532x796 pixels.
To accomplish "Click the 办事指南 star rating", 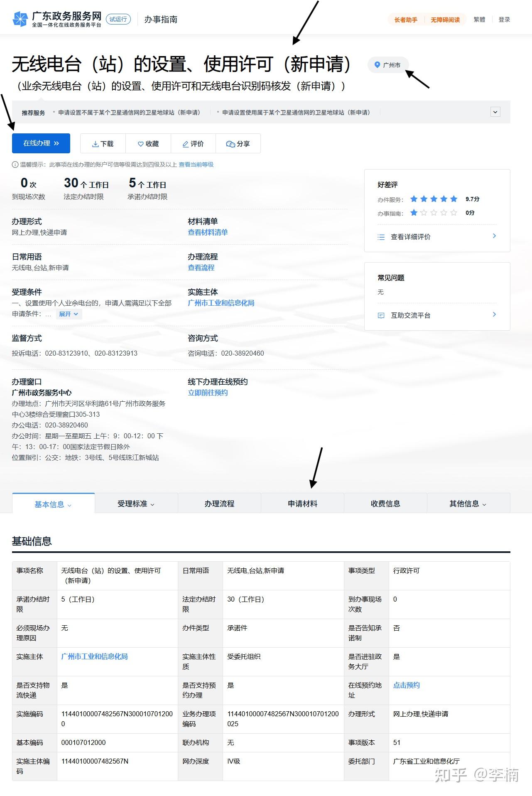I will (434, 213).
